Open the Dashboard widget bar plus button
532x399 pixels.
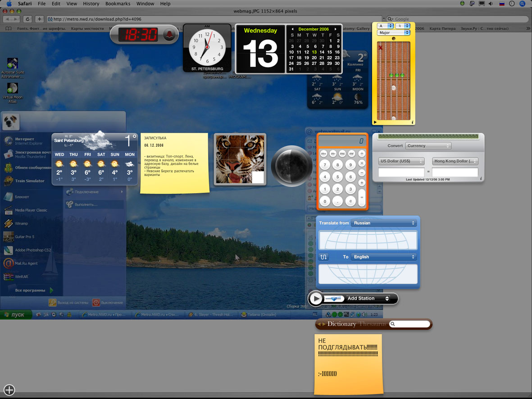pos(9,390)
